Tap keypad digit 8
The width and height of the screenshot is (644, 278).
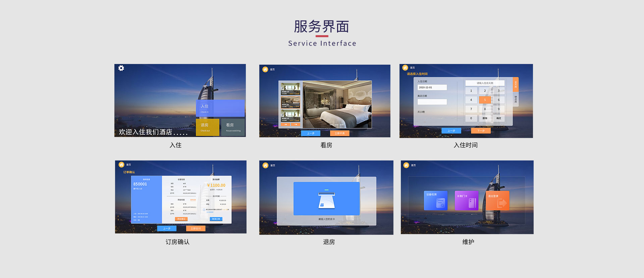485,109
